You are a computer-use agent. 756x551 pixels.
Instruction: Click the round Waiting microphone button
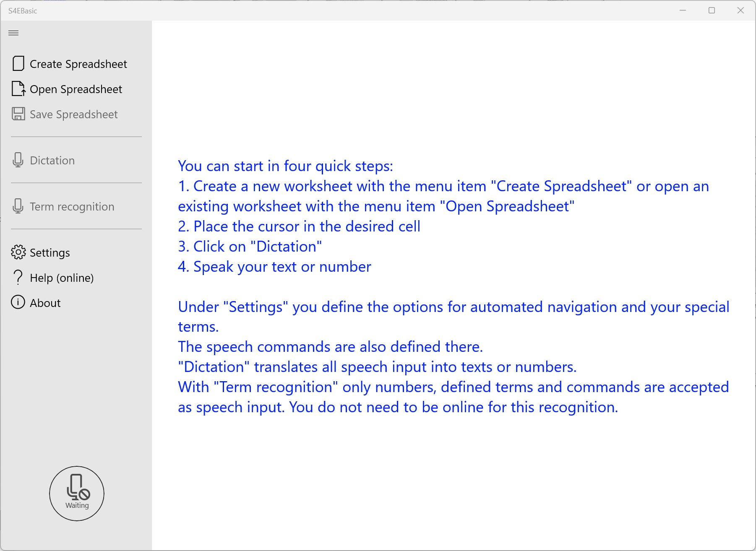(x=77, y=494)
